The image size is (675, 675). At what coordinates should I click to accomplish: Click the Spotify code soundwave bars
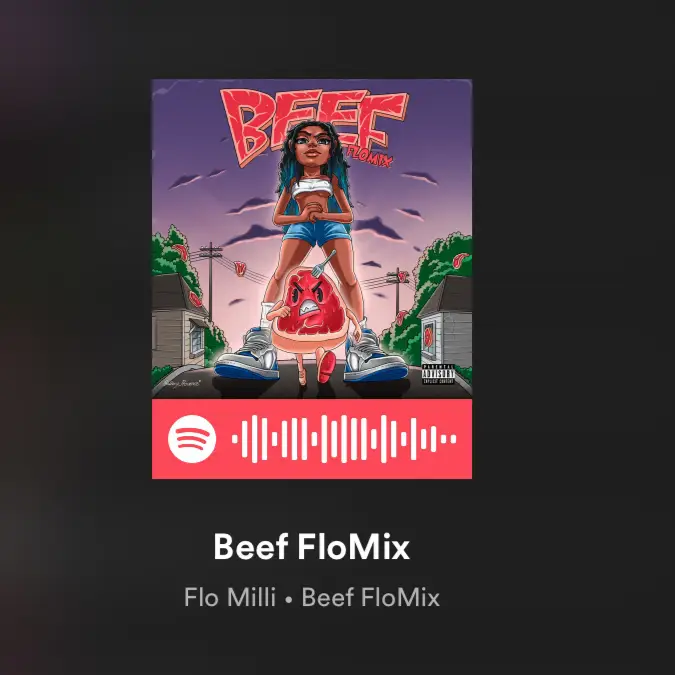point(344,439)
